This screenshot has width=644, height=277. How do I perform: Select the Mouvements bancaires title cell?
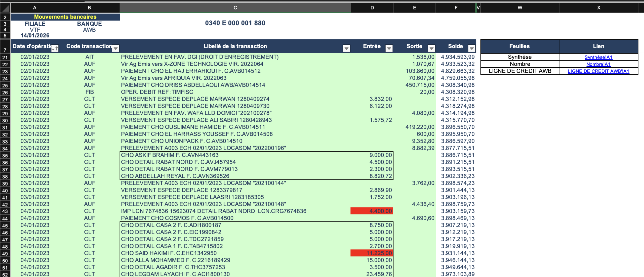65,17
